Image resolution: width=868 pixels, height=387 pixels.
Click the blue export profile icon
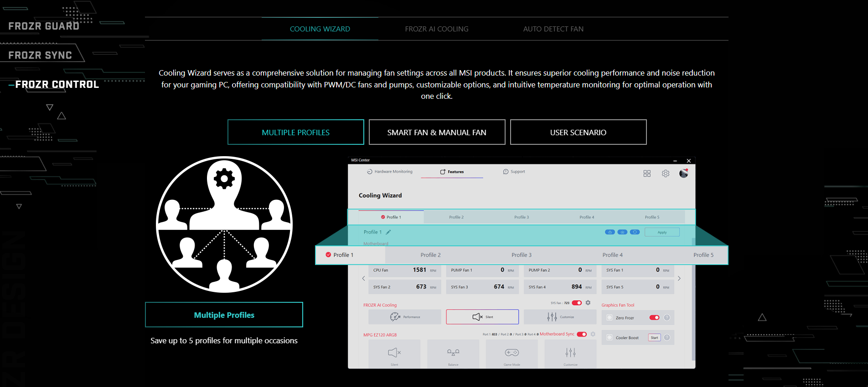(610, 232)
